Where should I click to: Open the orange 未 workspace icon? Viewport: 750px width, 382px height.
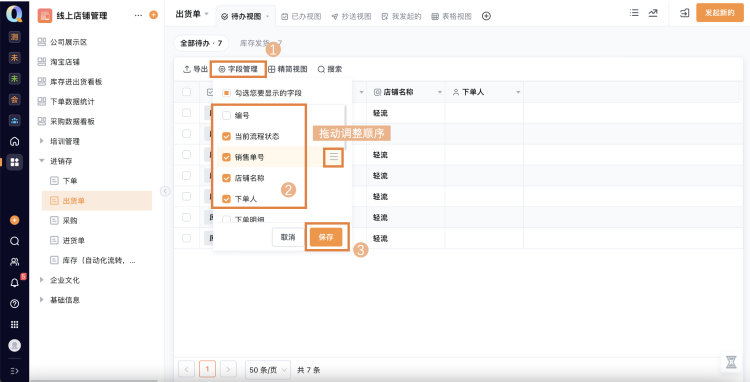pos(15,58)
